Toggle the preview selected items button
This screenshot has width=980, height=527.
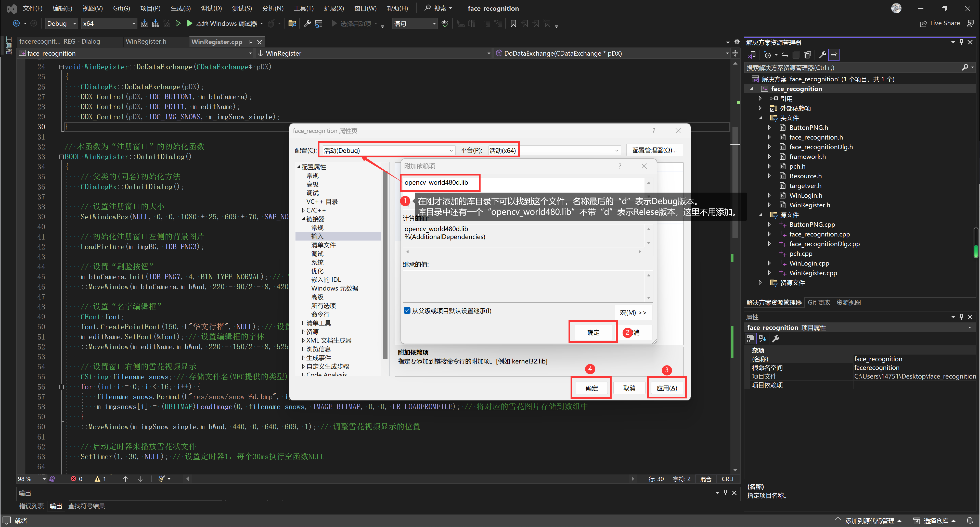tap(834, 55)
